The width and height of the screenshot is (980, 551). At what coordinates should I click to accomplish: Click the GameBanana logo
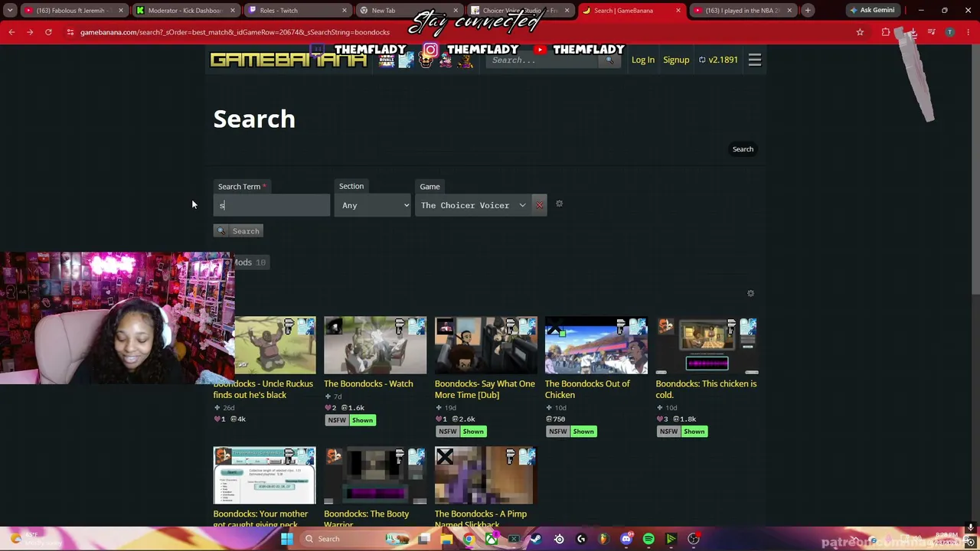pyautogui.click(x=289, y=60)
